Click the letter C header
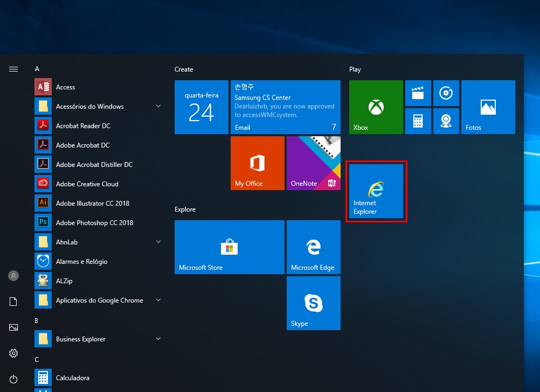This screenshot has height=392, width=540. (x=37, y=360)
